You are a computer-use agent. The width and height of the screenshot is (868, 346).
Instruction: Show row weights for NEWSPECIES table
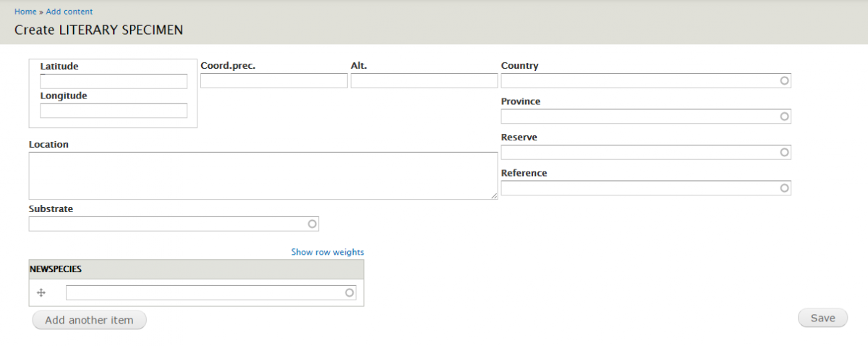tap(327, 252)
